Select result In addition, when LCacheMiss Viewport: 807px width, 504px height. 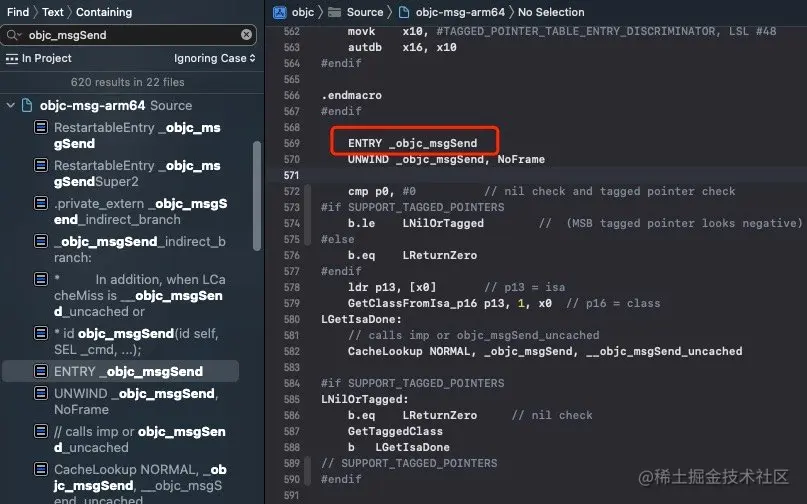140,296
